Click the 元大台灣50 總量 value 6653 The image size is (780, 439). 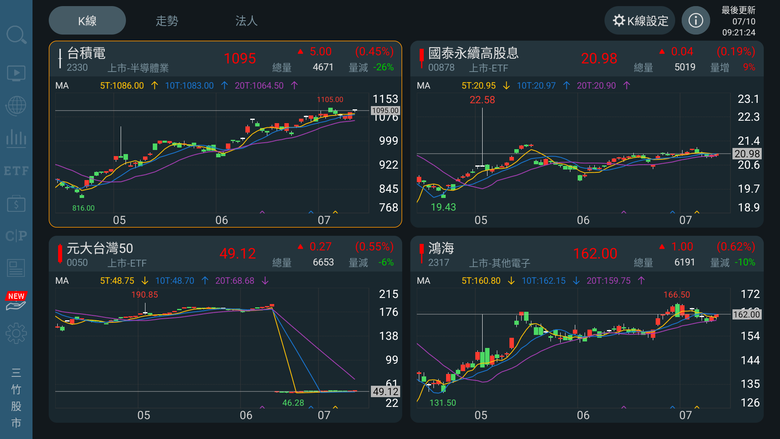point(323,262)
